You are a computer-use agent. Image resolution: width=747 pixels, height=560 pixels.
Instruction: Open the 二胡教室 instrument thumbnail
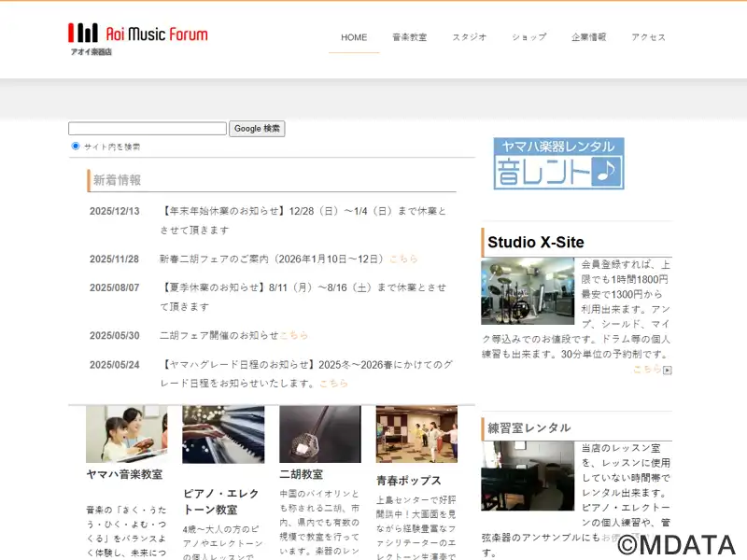click(x=319, y=434)
